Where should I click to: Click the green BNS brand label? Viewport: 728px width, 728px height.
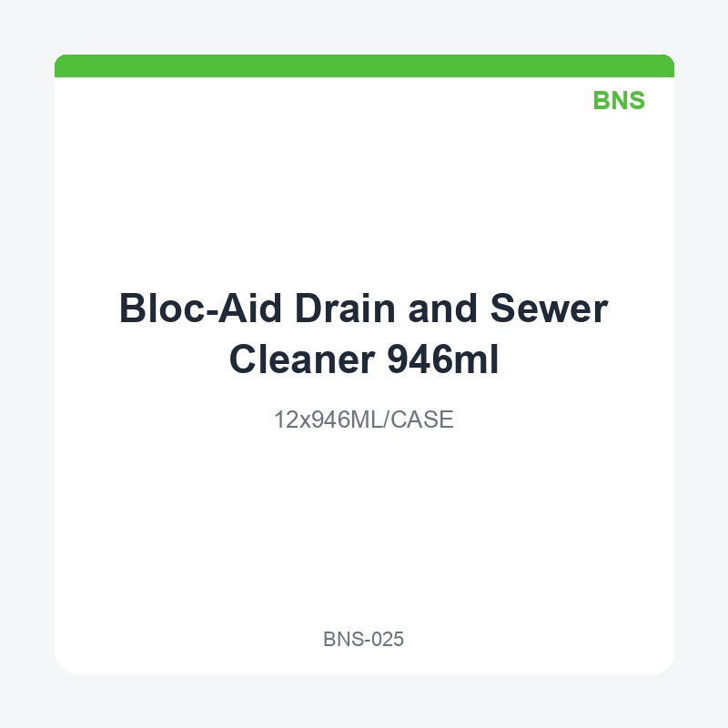click(619, 100)
